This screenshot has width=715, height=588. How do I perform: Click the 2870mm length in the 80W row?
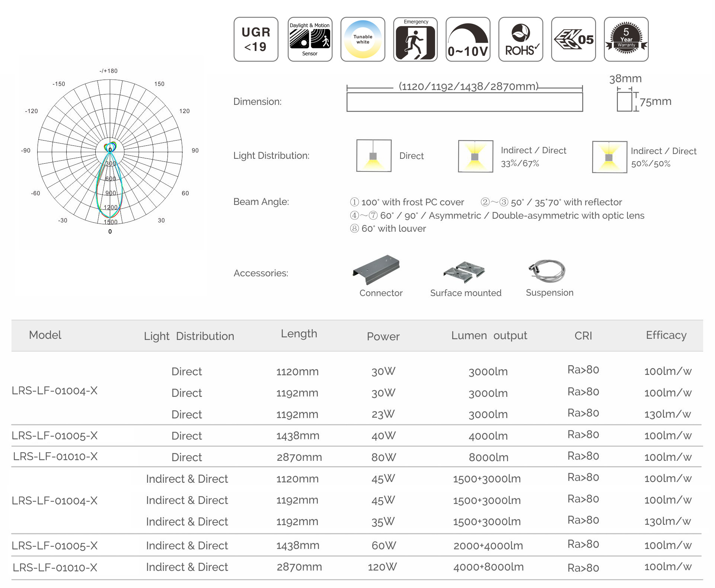[299, 457]
